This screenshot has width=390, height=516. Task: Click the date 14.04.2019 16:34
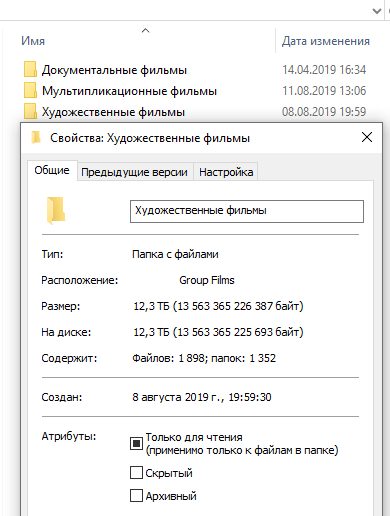pyautogui.click(x=324, y=70)
